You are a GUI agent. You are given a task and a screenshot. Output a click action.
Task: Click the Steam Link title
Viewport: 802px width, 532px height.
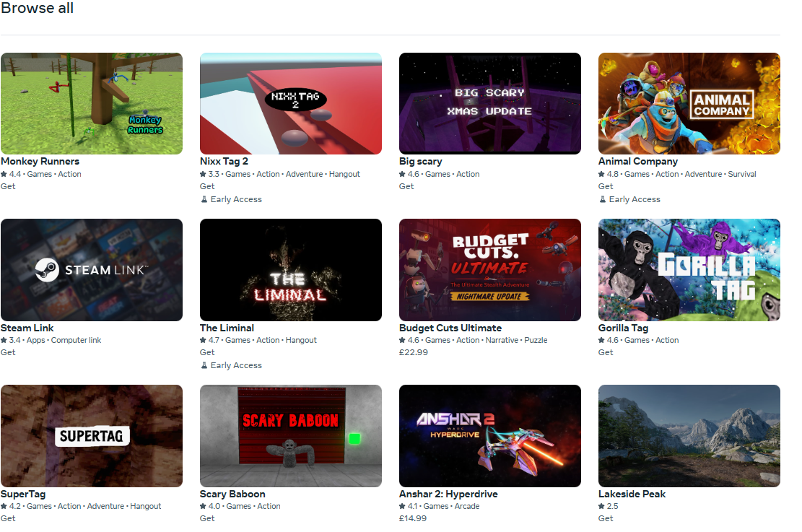point(27,328)
